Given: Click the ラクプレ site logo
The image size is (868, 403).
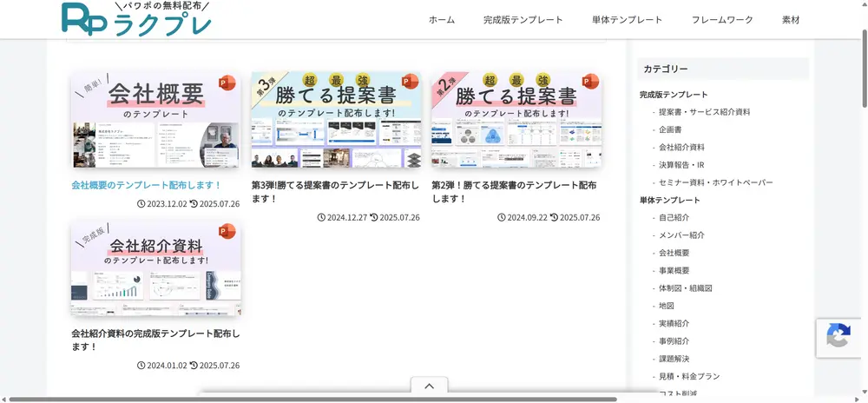Looking at the screenshot, I should point(136,19).
